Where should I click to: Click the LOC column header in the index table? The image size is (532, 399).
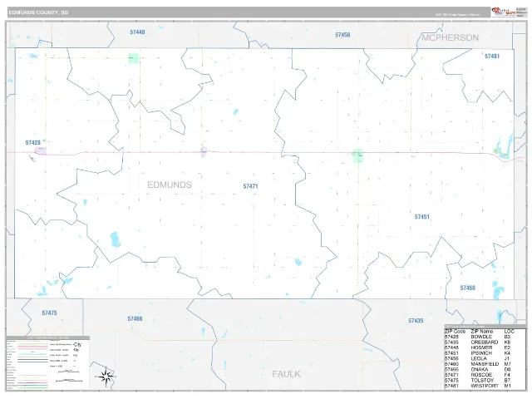(510, 331)
